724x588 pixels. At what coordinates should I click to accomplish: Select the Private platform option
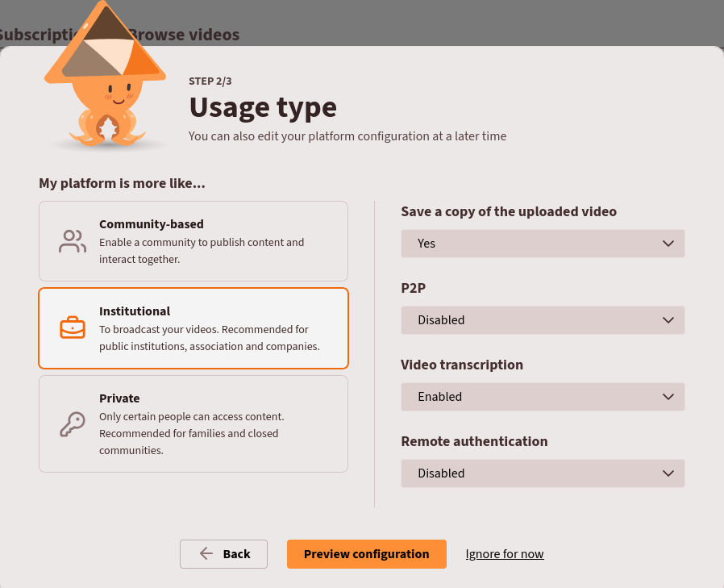[x=193, y=423]
